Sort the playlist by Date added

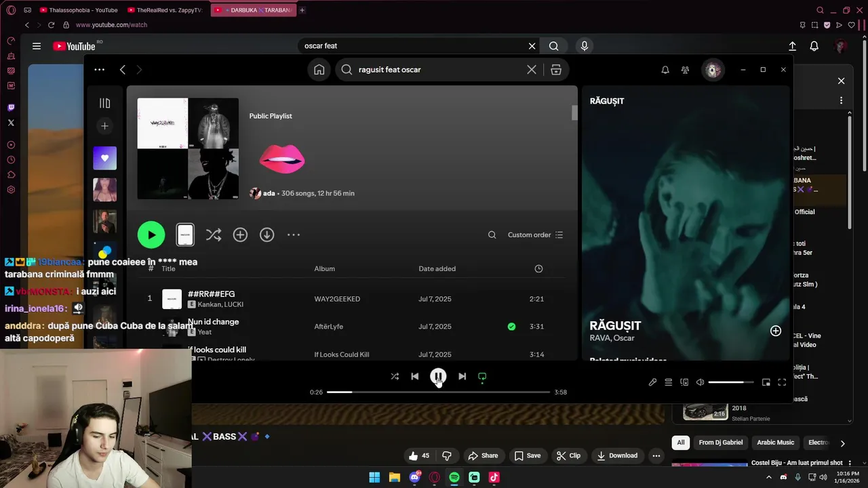pos(437,268)
